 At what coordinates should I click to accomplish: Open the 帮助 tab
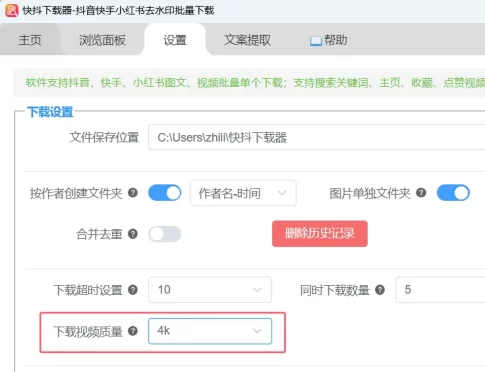click(329, 40)
